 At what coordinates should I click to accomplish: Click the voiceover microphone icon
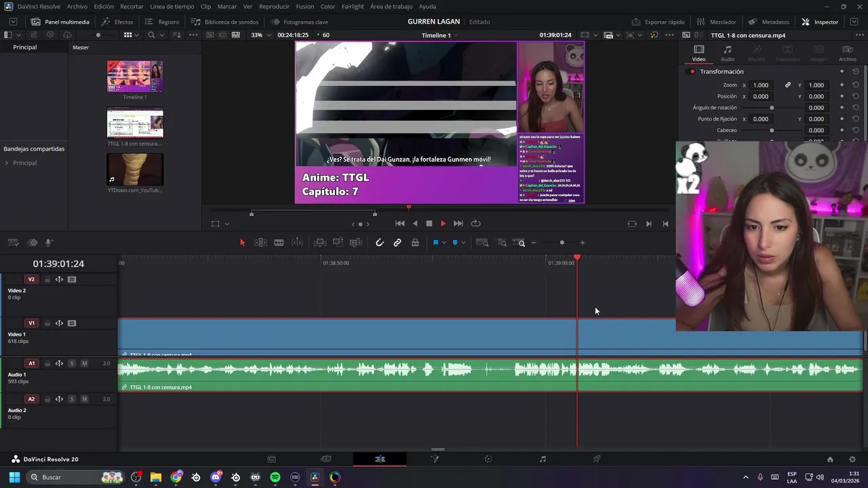(49, 243)
